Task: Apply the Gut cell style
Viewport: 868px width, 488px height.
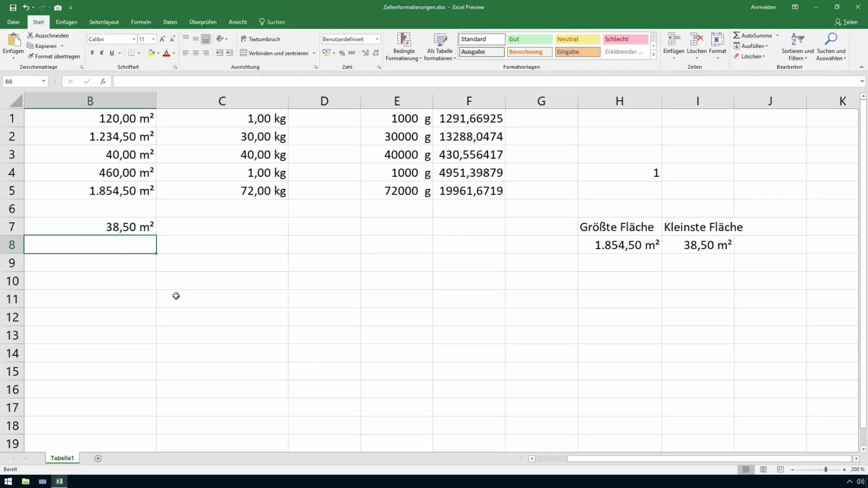Action: coord(529,39)
